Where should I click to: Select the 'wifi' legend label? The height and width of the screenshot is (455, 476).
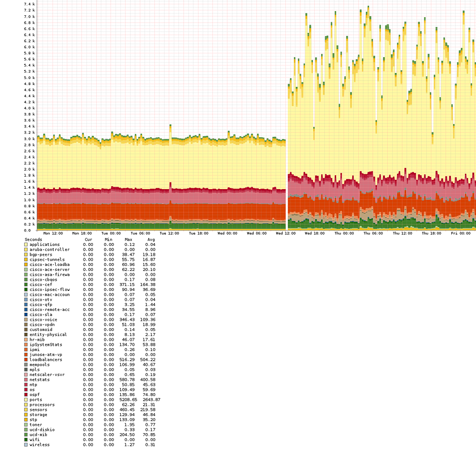click(x=34, y=440)
